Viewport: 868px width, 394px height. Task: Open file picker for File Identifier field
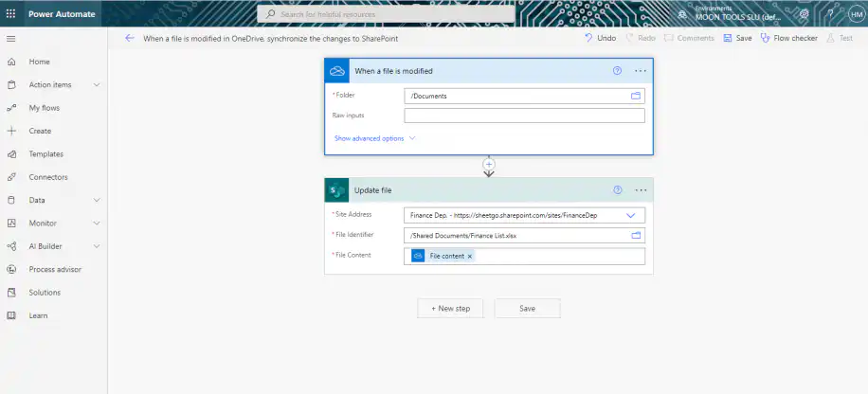[636, 235]
